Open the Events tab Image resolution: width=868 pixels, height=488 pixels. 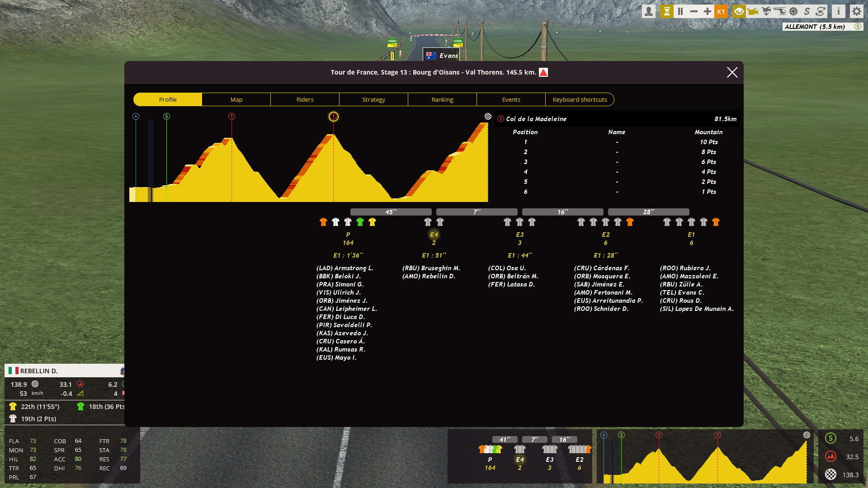(511, 99)
